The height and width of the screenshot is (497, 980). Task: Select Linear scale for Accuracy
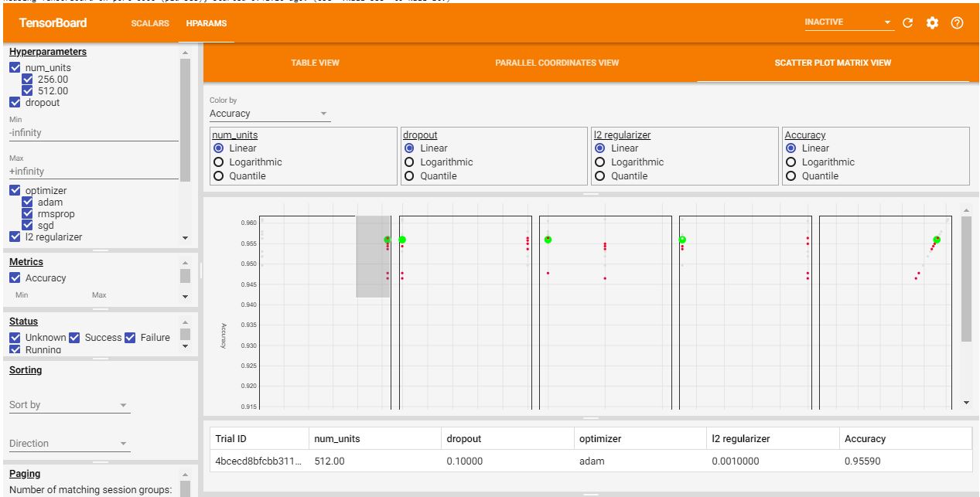791,148
